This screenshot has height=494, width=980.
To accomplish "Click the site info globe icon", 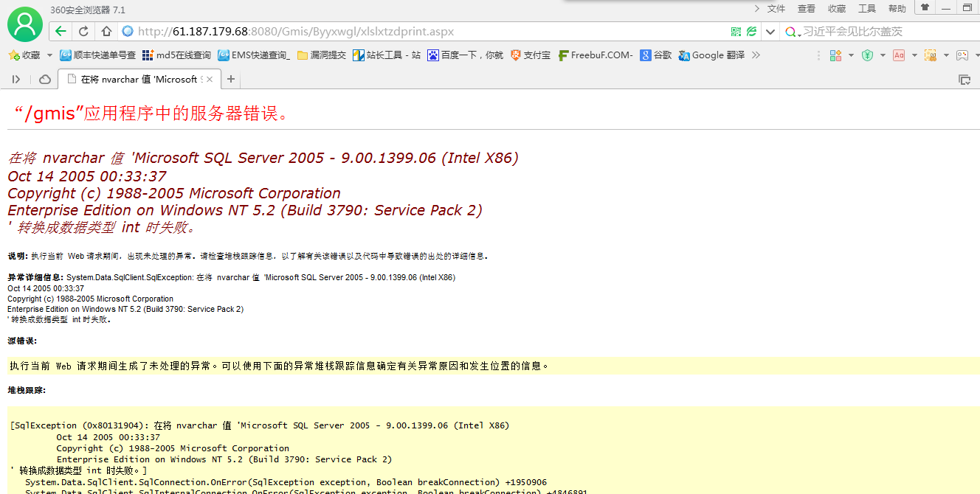I will pyautogui.click(x=127, y=32).
